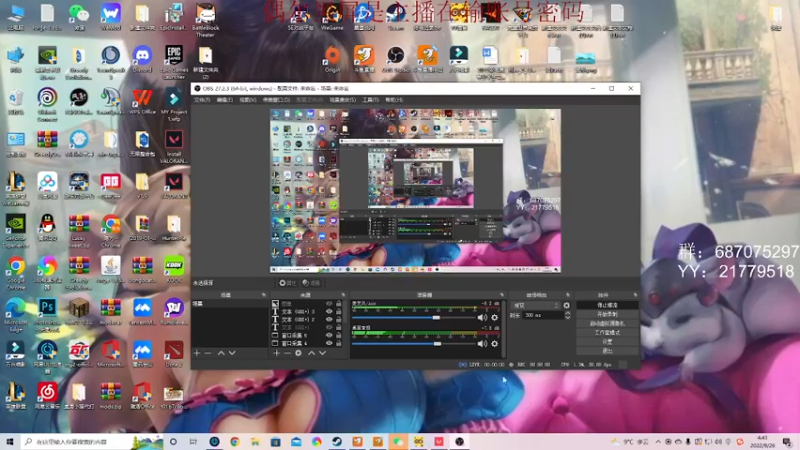
Task: Open OBS Studio desktop shortcut
Action: coord(395,59)
